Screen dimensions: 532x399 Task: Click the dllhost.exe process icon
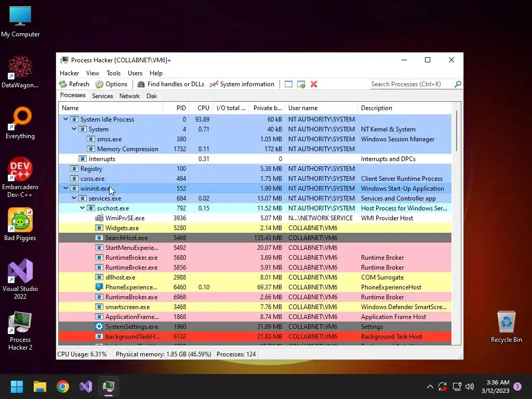(x=99, y=277)
